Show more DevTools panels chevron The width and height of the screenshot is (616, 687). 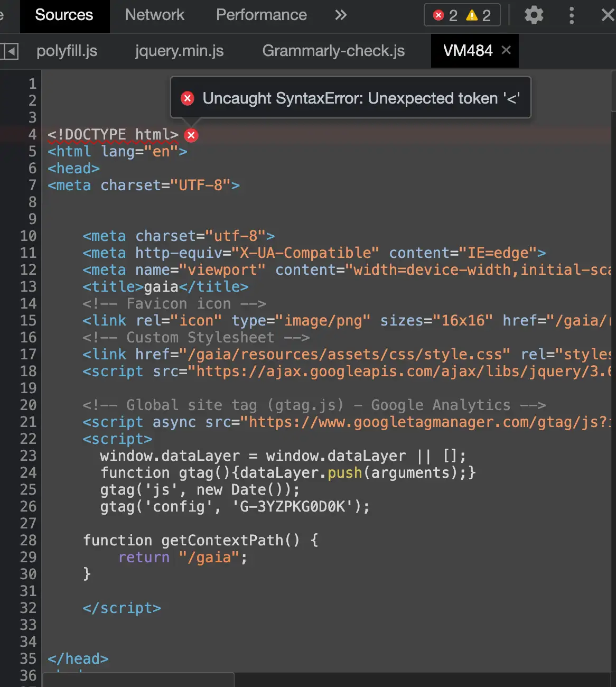pos(341,15)
